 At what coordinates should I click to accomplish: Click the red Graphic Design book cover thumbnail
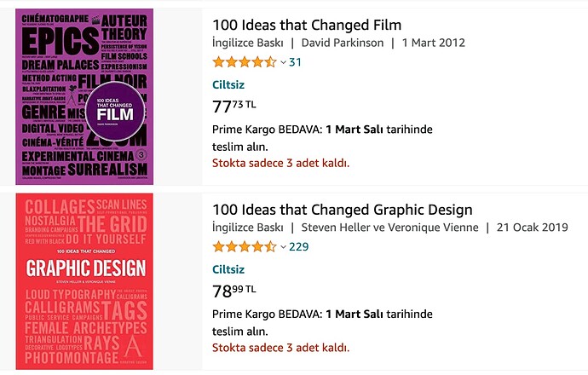84,281
